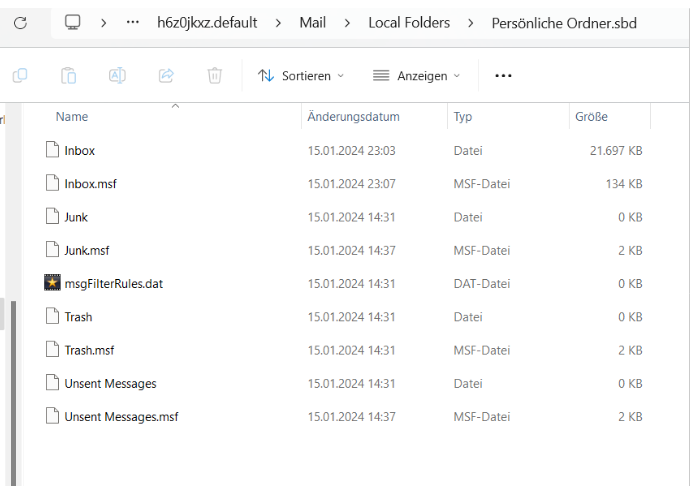
Task: Open the Sortieren dropdown
Action: (x=301, y=76)
